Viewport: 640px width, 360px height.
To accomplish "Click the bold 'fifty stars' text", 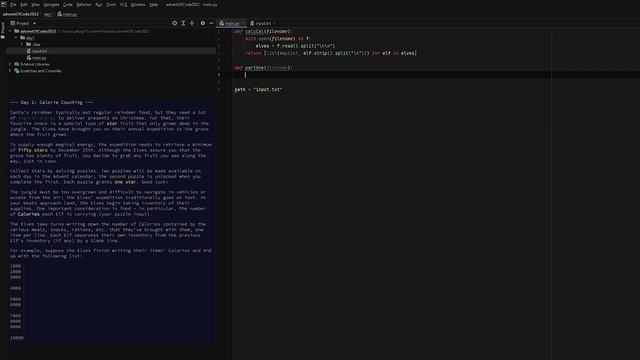I will click(x=33, y=150).
